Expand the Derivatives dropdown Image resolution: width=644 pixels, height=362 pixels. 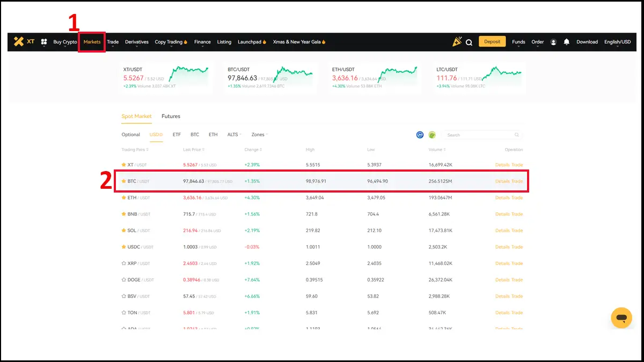(137, 42)
